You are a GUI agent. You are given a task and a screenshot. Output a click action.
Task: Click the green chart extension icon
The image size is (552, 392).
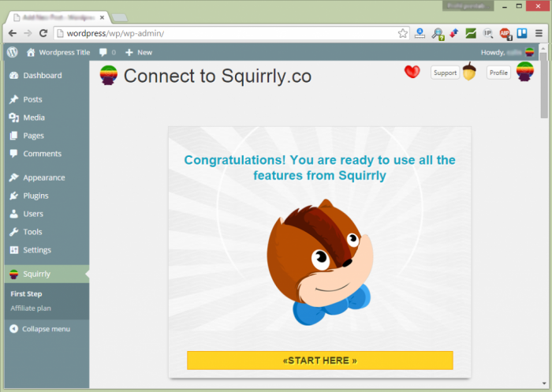click(471, 33)
